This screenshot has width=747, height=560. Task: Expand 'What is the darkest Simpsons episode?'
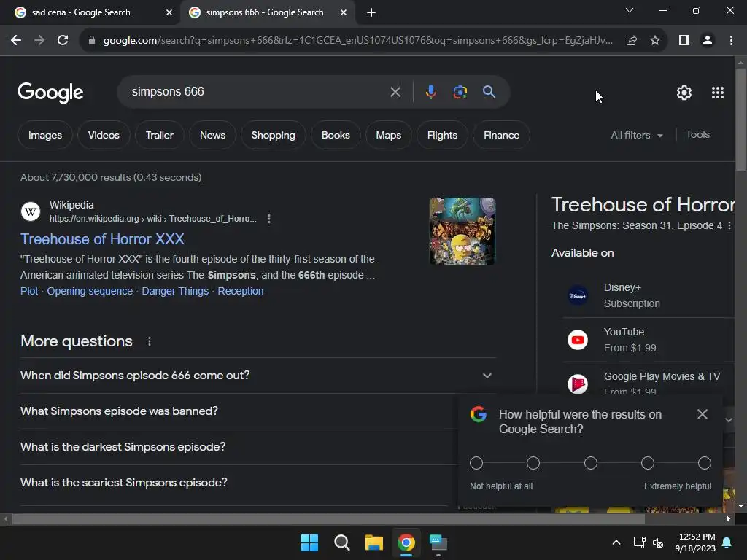tap(239, 447)
